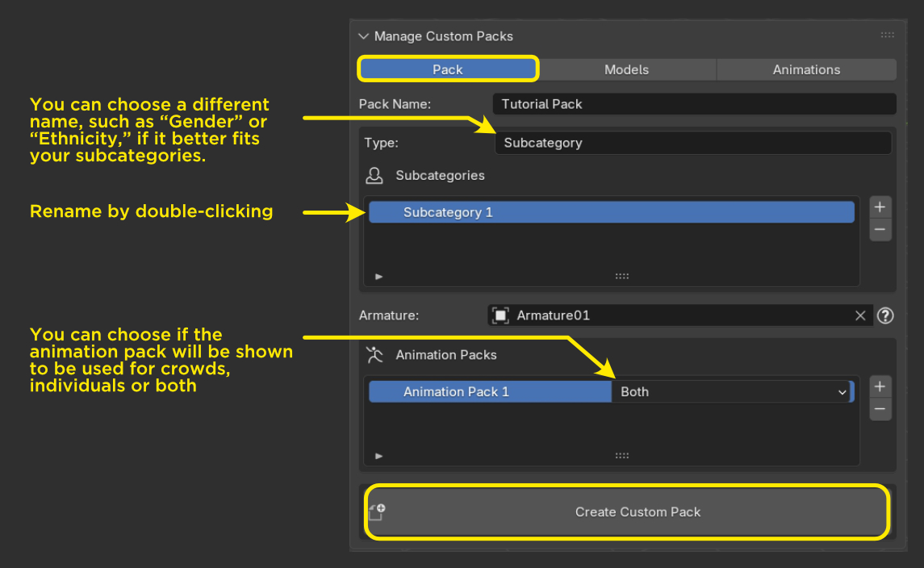Image resolution: width=924 pixels, height=568 pixels.
Task: Open the Both usage dropdown
Action: tap(731, 392)
